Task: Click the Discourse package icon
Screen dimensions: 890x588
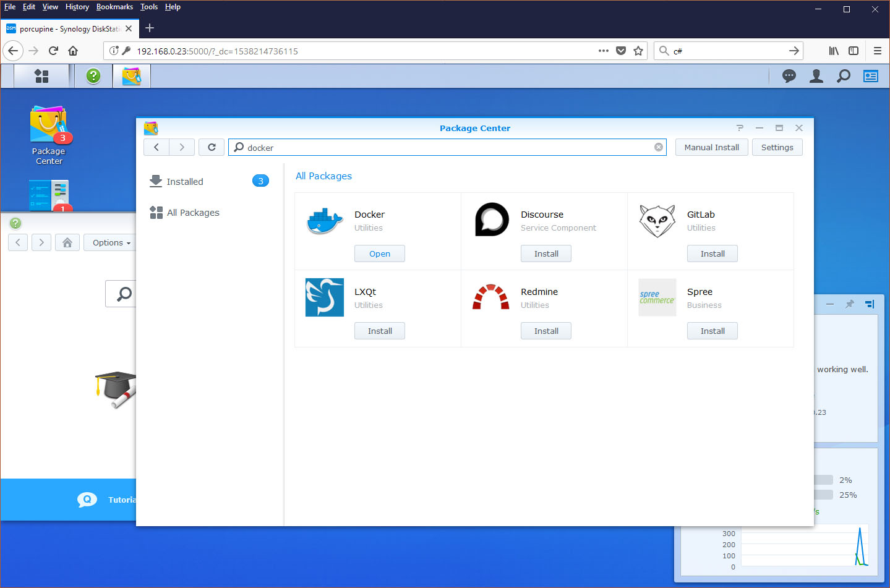Action: tap(492, 219)
